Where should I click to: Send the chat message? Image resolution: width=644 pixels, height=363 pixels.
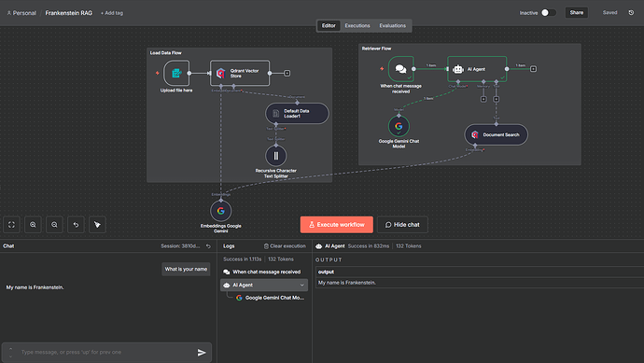[202, 353]
